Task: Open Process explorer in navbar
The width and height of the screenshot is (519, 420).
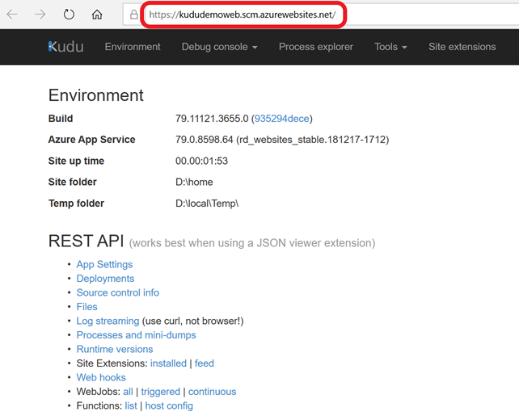Action: click(x=316, y=47)
